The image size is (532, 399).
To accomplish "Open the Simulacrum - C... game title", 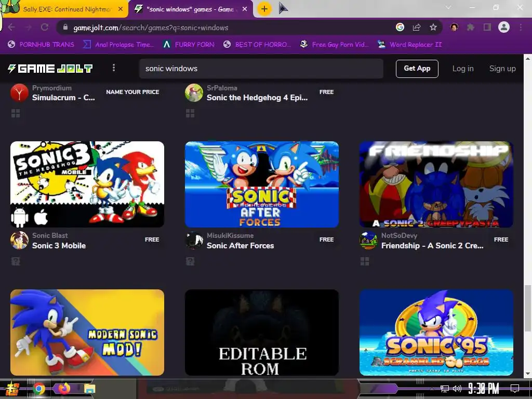I will pos(63,98).
